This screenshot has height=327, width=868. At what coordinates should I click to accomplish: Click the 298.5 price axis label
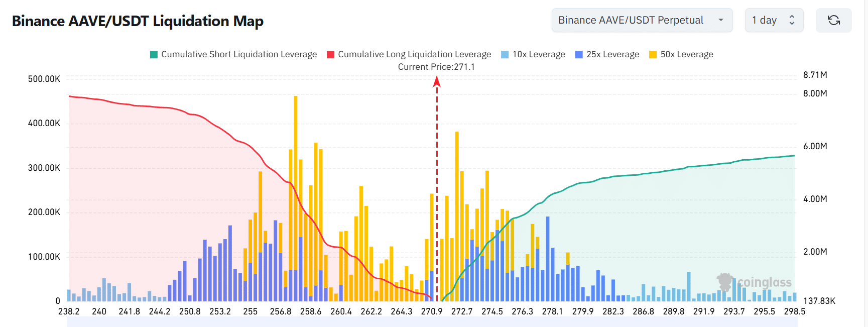[795, 311]
